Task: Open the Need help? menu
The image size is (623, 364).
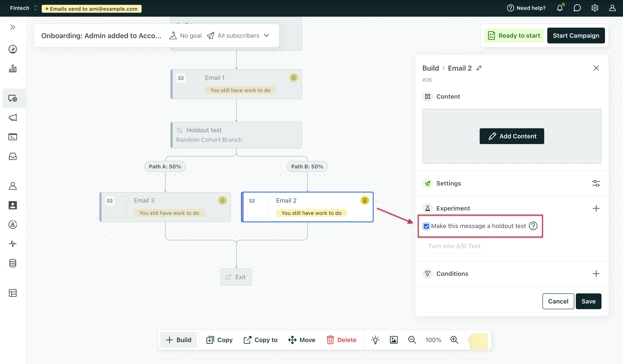Action: pyautogui.click(x=526, y=8)
